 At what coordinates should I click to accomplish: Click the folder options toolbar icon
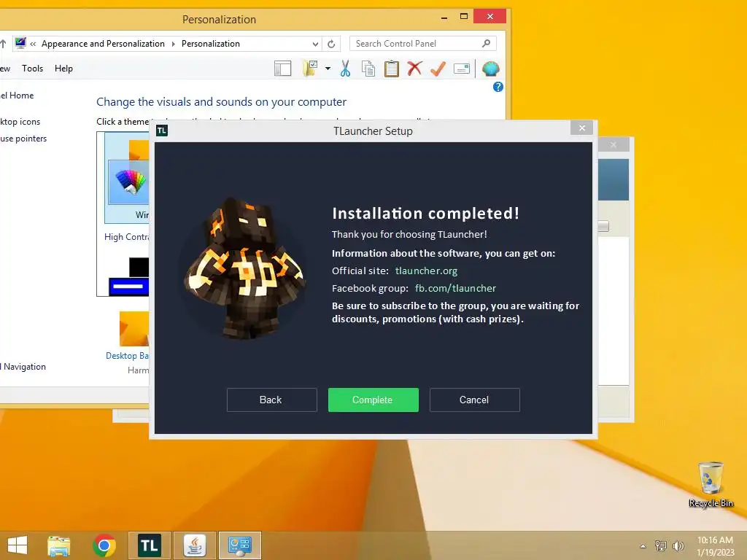(310, 69)
